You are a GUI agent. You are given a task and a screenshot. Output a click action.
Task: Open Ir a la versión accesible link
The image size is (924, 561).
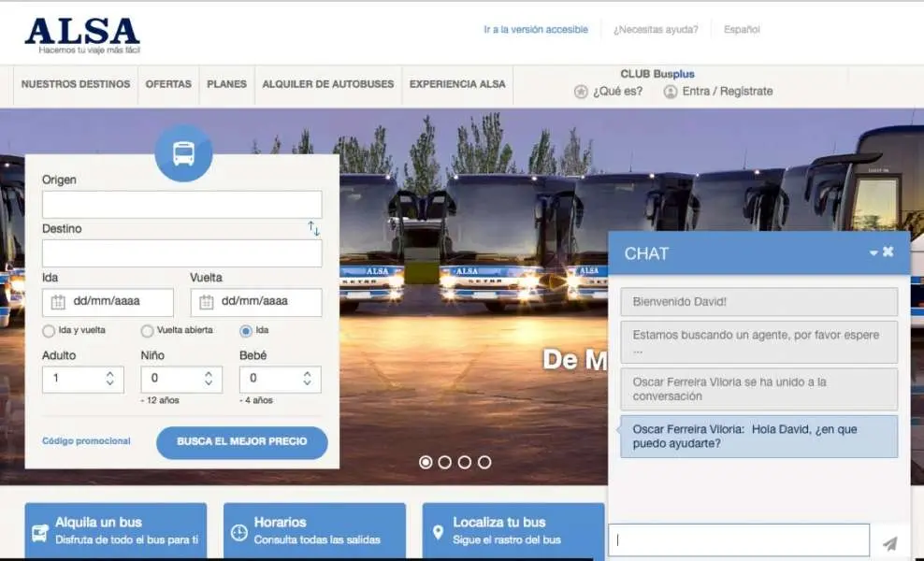(x=536, y=30)
